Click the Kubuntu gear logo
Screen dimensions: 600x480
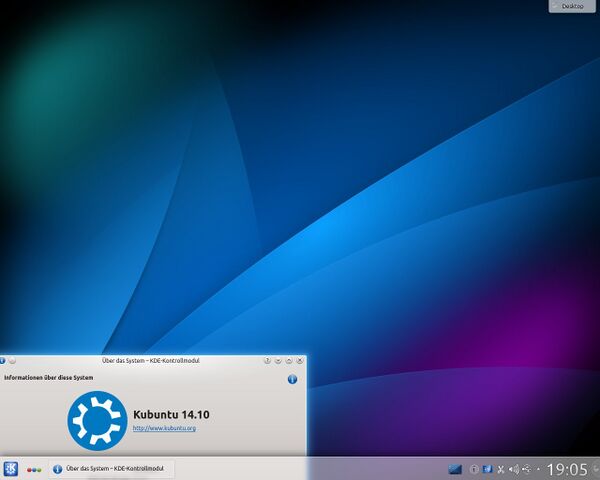(97, 420)
